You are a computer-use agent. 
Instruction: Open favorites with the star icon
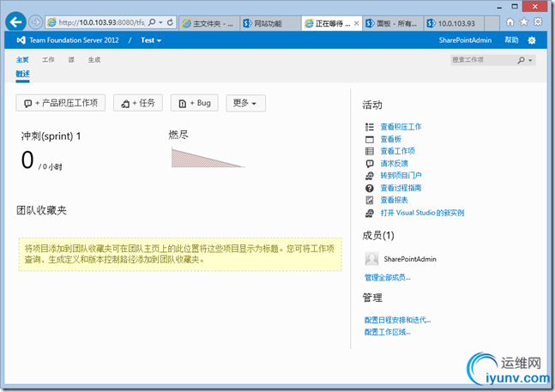click(x=524, y=22)
